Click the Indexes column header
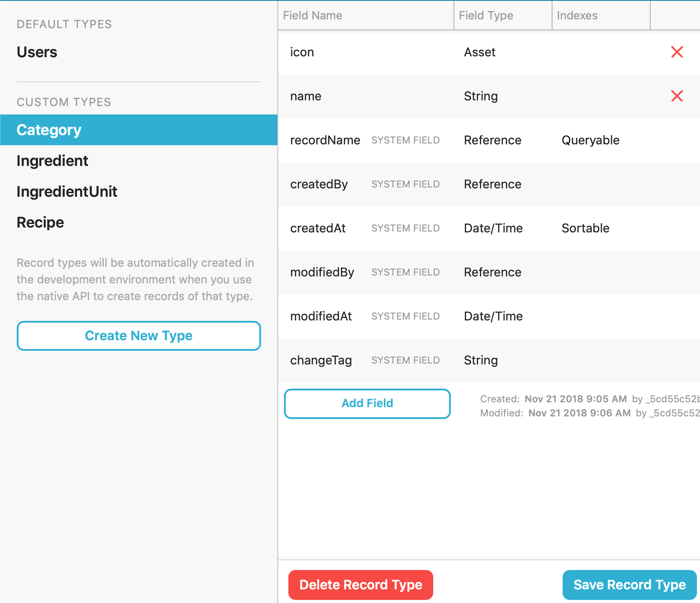This screenshot has height=603, width=700. 577,15
